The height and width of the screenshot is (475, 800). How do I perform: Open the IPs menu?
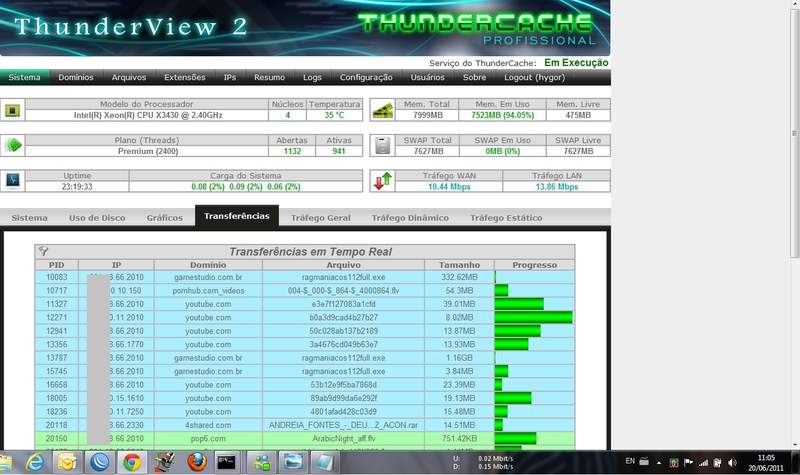(x=230, y=77)
